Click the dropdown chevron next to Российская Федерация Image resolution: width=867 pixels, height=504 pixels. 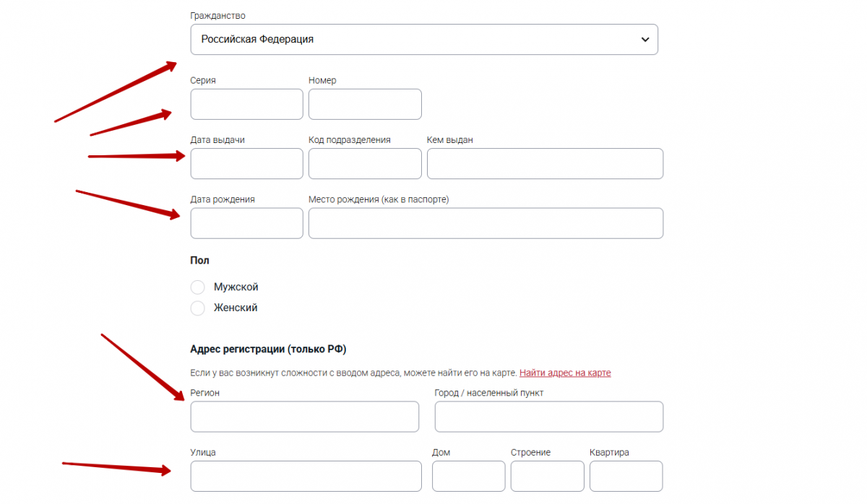pos(645,40)
